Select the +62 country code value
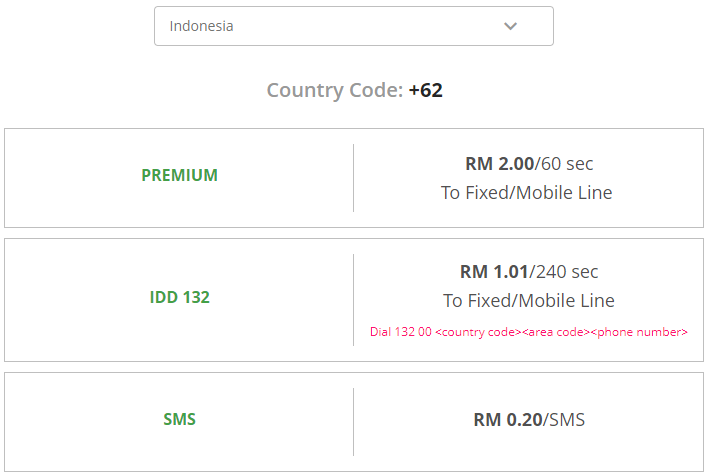This screenshot has width=708, height=474. click(426, 90)
